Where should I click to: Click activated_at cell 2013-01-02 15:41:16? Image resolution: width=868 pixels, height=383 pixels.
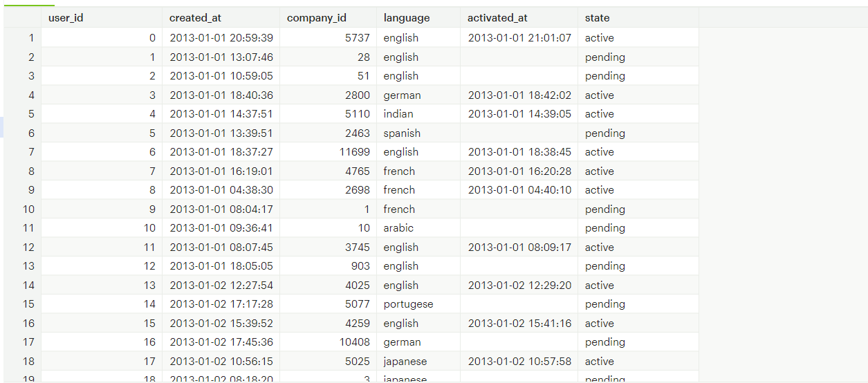[519, 323]
